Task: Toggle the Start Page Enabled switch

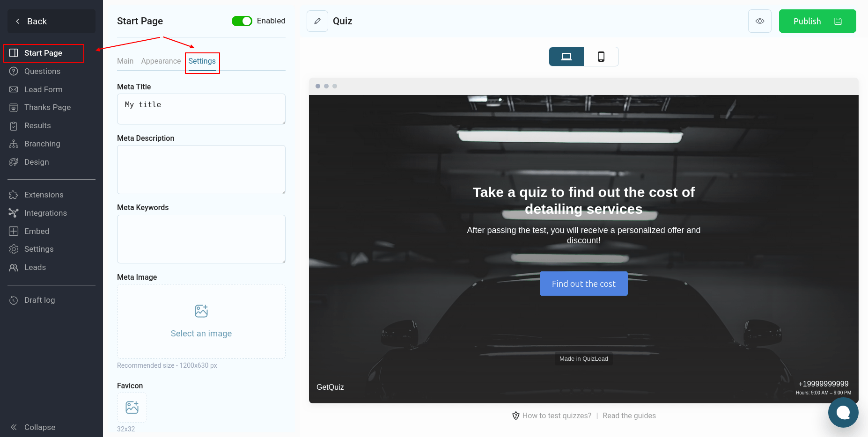Action: click(242, 21)
